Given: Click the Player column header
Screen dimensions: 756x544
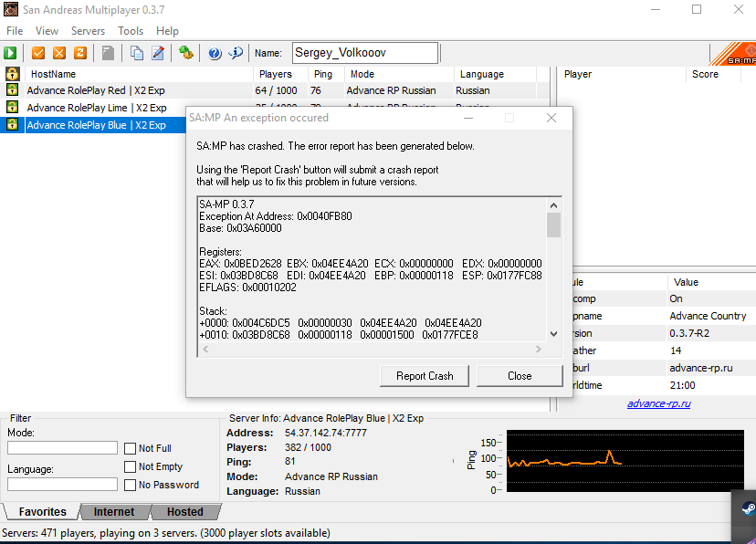Looking at the screenshot, I should [622, 74].
